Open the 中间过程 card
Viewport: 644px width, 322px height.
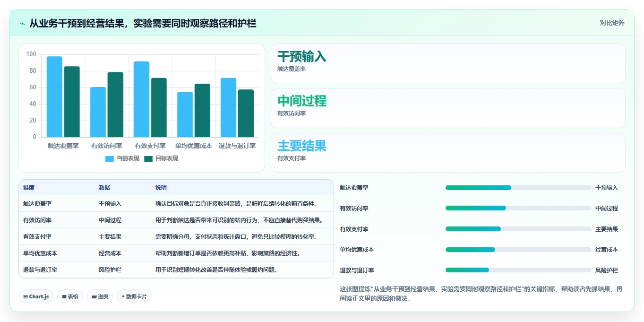[x=448, y=108]
